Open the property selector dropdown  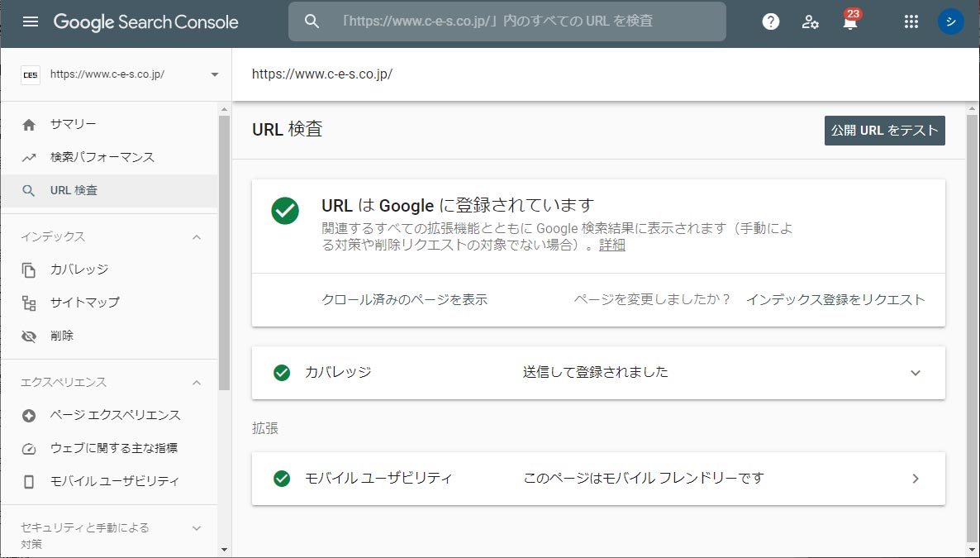click(214, 74)
